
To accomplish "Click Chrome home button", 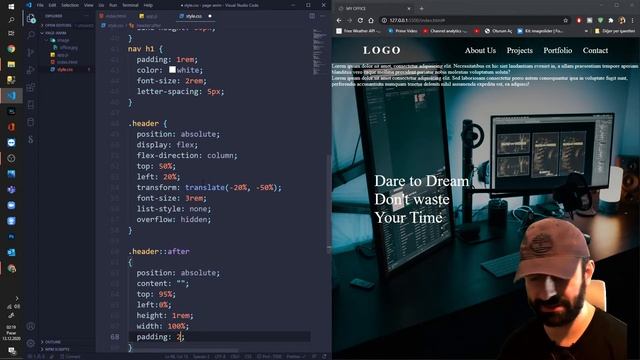I will tap(371, 20).
